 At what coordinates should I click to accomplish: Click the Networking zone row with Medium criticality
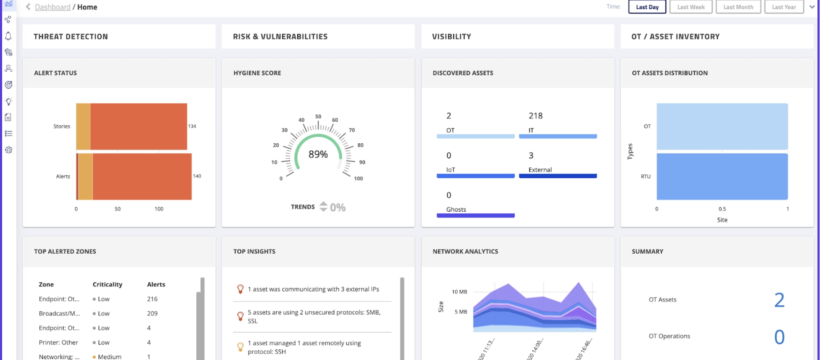pos(102,356)
